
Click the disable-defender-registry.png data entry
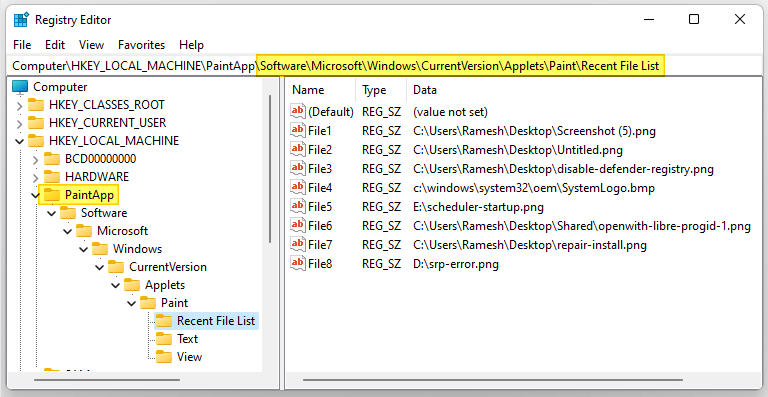(x=563, y=169)
